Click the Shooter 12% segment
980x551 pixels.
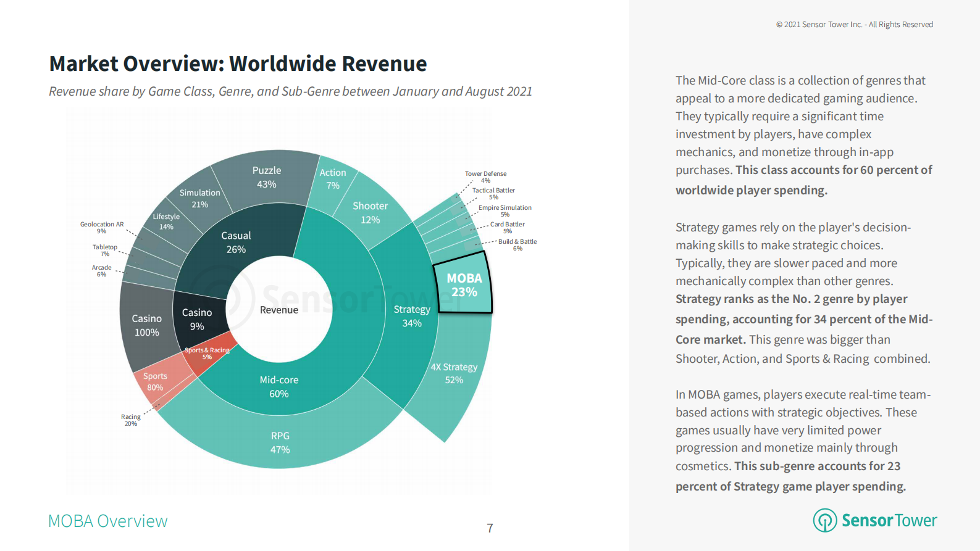coord(370,213)
